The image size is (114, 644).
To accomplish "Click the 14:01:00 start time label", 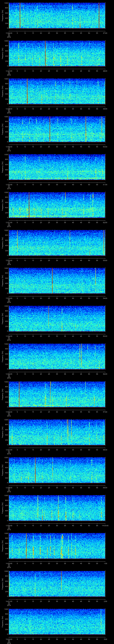I will click(9, 601).
